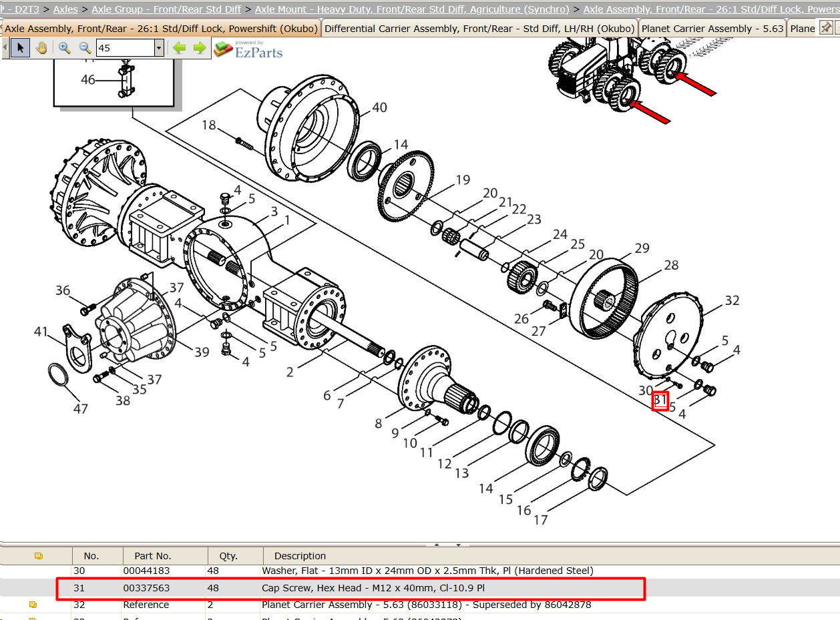Click callout number 35 on the diagram
Viewport: 840px width, 620px height.
[x=139, y=390]
